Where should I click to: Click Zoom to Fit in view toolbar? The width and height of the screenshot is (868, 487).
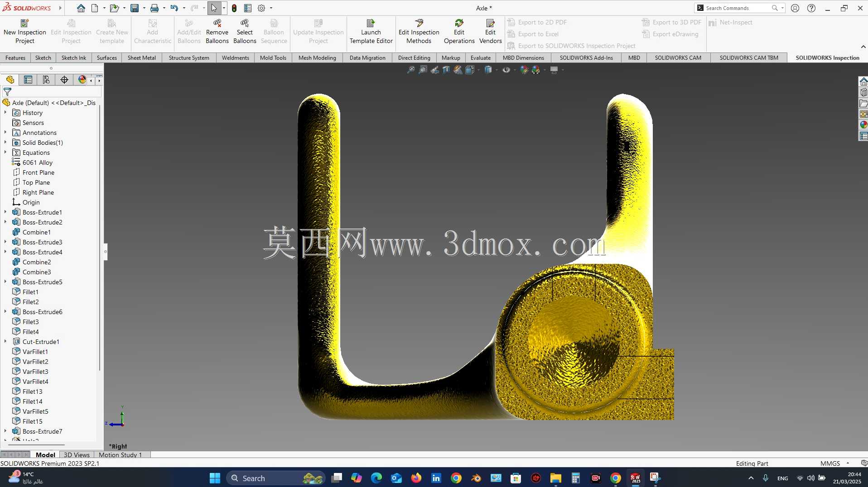click(x=410, y=70)
